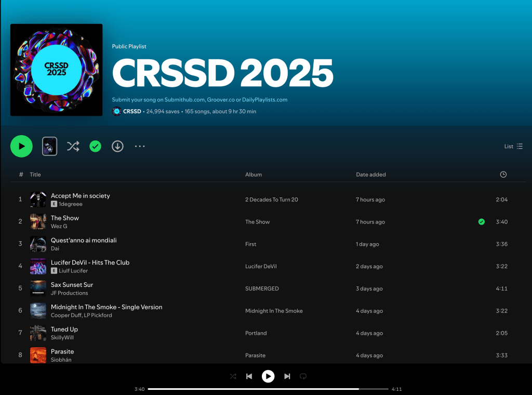
Task: Open album 2 Decades To Turn 20
Action: (x=271, y=200)
